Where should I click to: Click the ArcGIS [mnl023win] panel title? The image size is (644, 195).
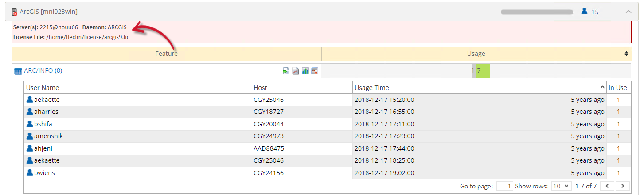pyautogui.click(x=49, y=12)
